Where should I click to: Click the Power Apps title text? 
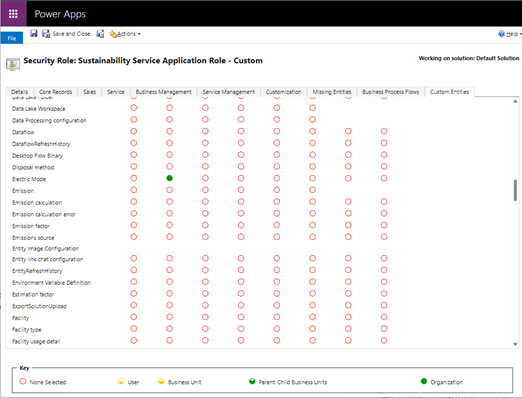[x=60, y=14]
